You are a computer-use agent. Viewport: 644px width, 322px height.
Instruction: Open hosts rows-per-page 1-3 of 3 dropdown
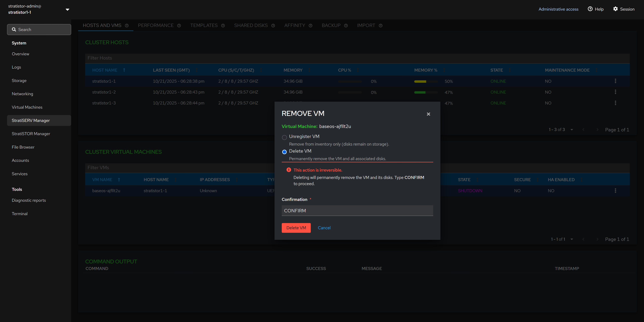coord(572,129)
